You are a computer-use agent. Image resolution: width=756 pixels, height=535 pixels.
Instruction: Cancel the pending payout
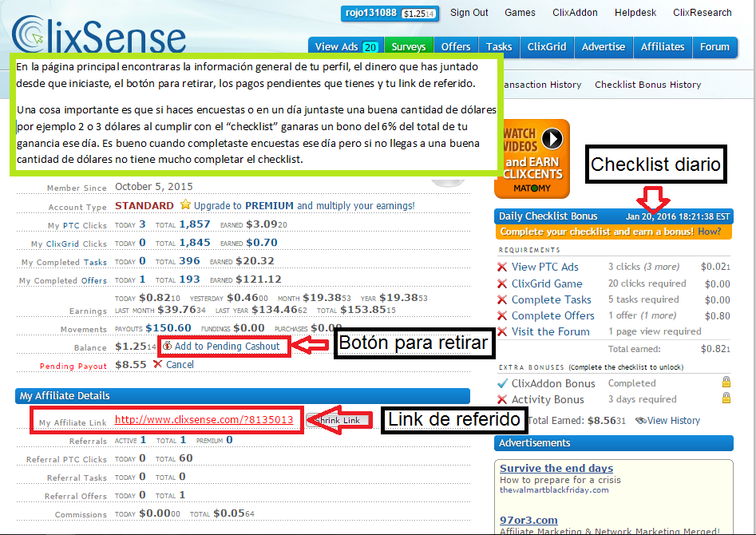(180, 365)
